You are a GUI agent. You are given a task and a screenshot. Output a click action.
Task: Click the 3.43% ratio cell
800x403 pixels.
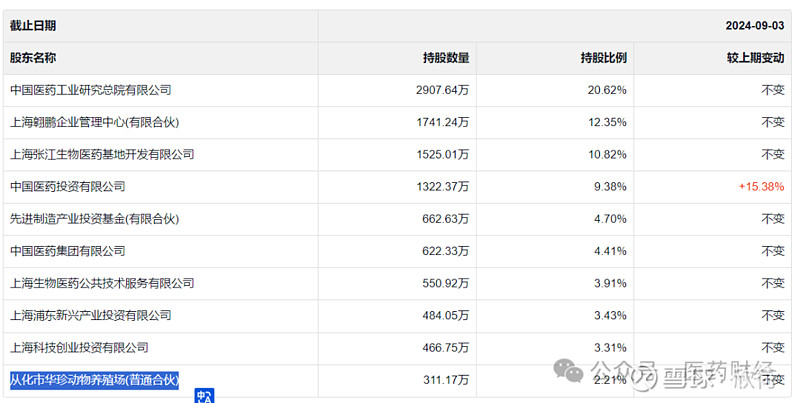[610, 315]
